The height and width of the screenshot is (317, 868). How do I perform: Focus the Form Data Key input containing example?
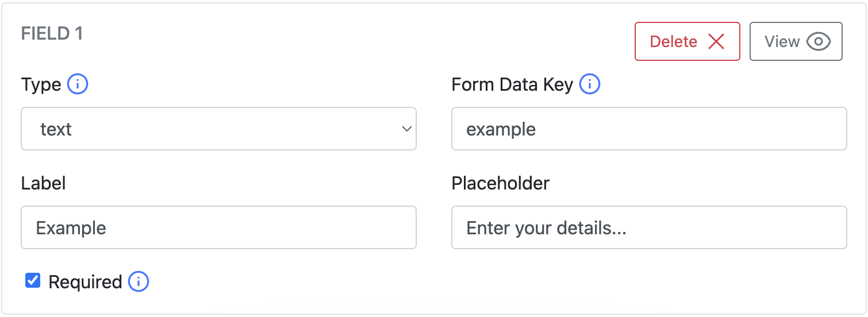pyautogui.click(x=649, y=129)
